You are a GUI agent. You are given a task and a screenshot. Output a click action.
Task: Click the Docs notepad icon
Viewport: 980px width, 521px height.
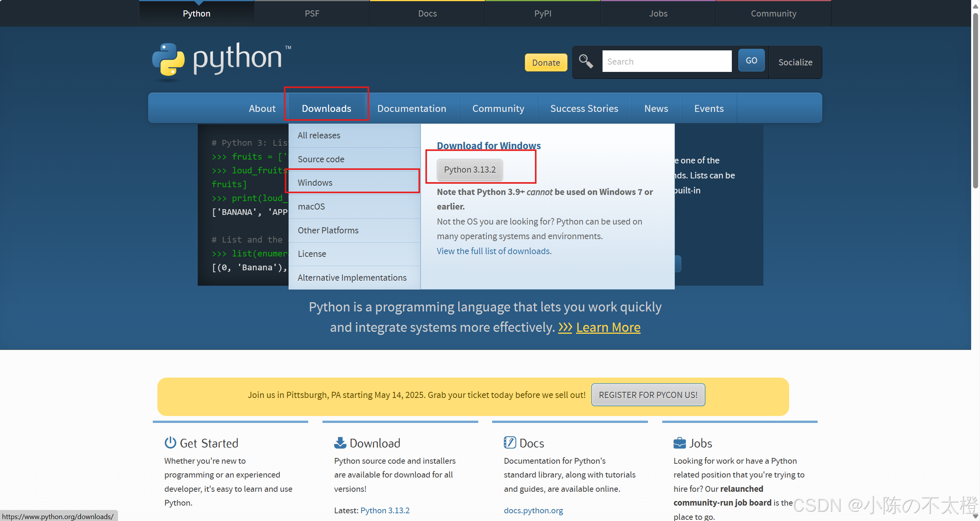pos(510,443)
